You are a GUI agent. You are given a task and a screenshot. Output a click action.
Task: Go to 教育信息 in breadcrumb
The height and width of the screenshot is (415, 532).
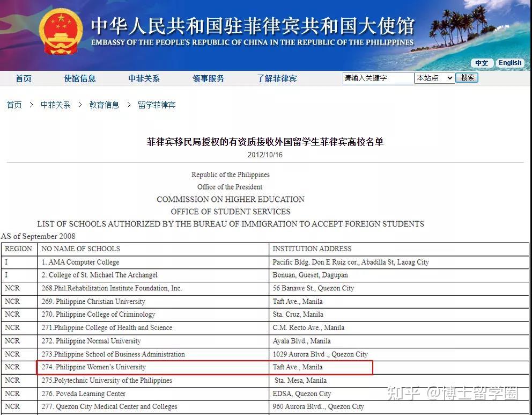click(104, 105)
